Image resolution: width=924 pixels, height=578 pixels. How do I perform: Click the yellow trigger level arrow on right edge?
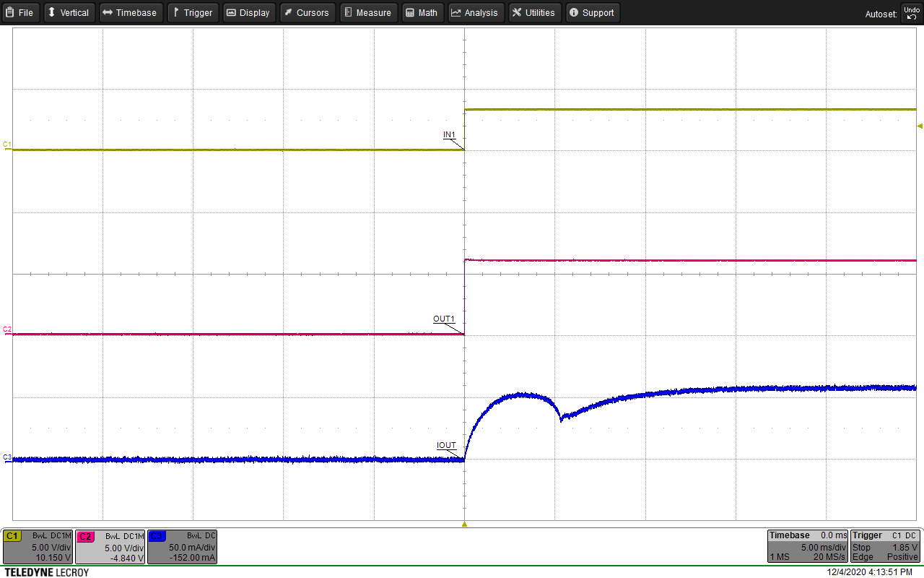(919, 126)
